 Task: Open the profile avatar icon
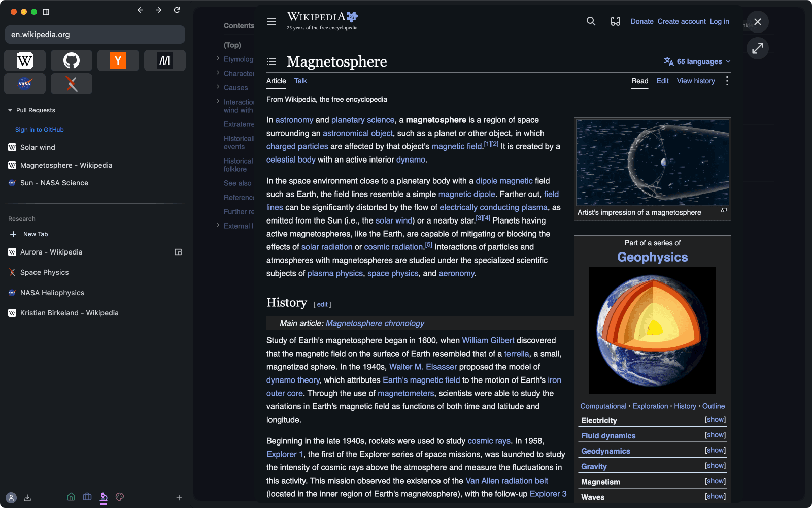tap(11, 498)
